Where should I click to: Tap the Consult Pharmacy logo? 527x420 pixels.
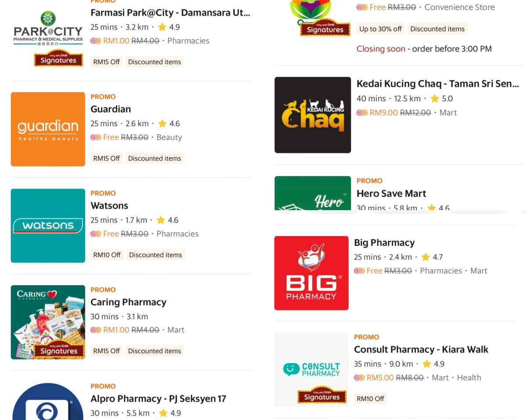click(311, 370)
